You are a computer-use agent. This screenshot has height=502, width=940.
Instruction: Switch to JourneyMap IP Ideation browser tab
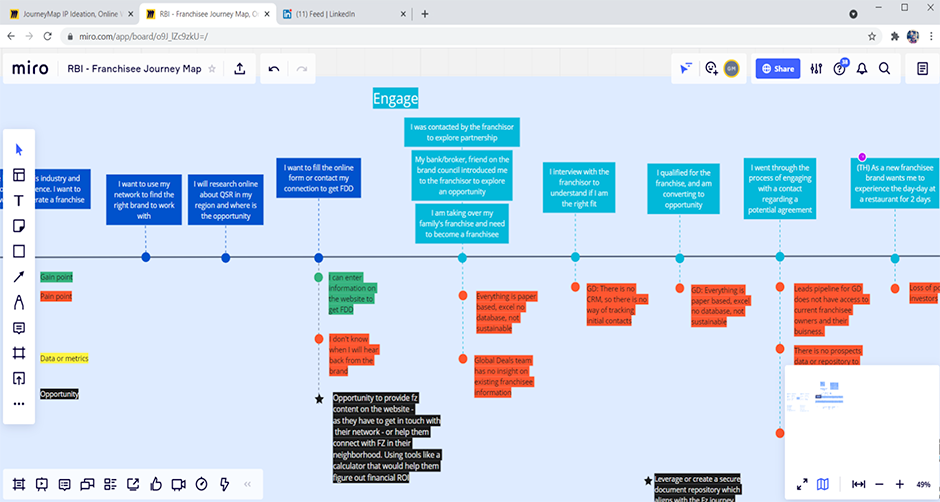tap(70, 14)
